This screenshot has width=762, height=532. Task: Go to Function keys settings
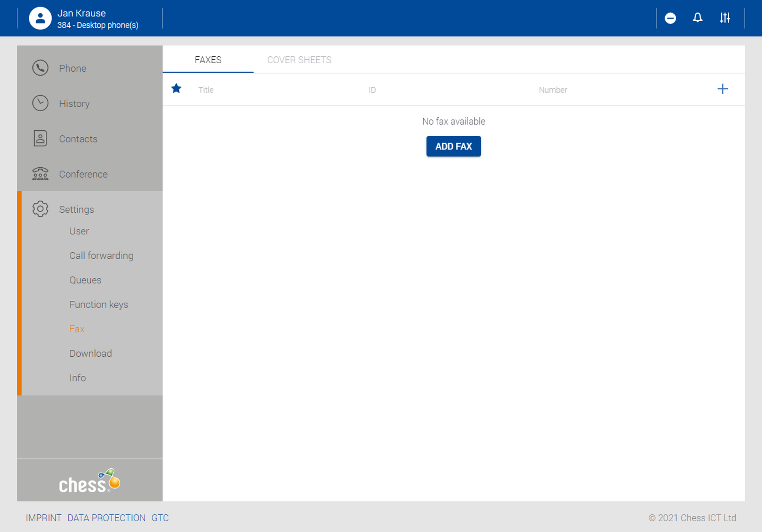pyautogui.click(x=98, y=304)
